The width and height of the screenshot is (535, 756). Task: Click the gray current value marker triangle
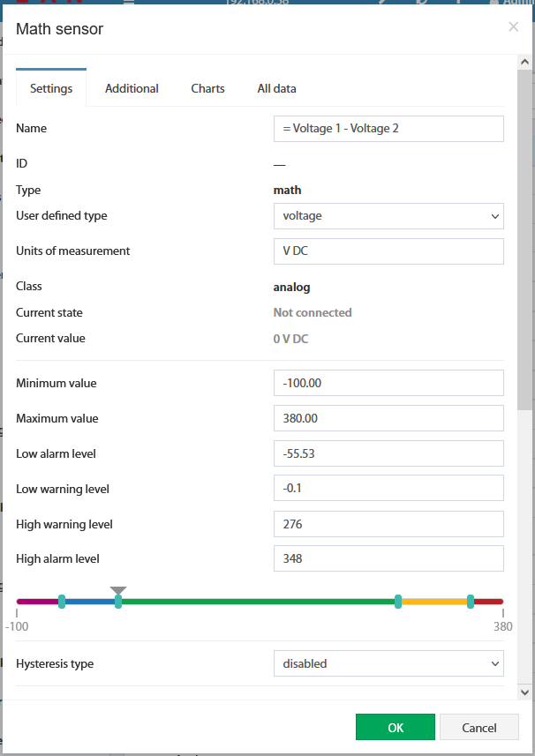click(x=118, y=590)
